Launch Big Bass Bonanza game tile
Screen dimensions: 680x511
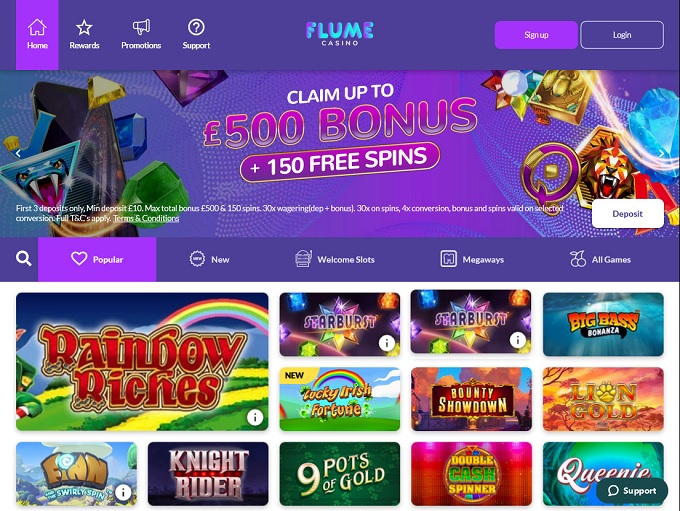(x=603, y=324)
